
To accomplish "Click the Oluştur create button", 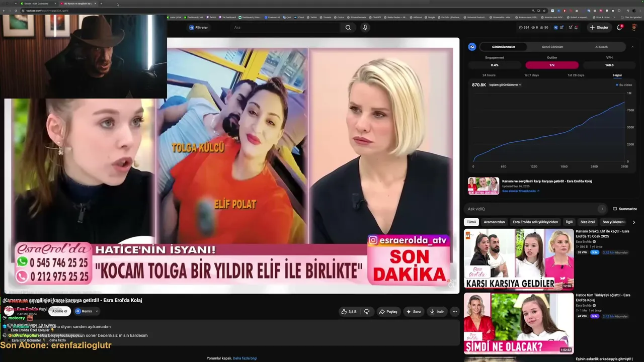I will pos(599,28).
